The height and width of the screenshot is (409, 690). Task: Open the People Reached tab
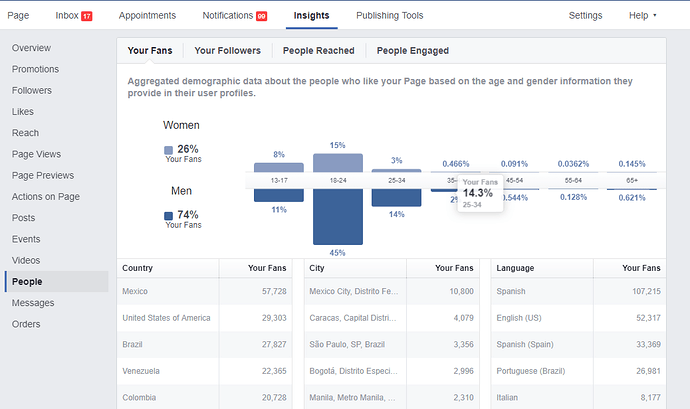click(x=319, y=51)
